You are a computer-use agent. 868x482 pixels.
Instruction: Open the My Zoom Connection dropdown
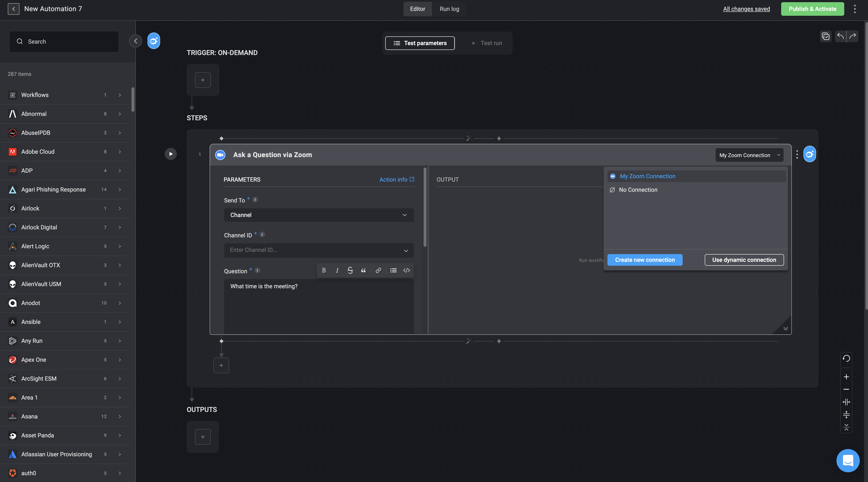pos(749,155)
